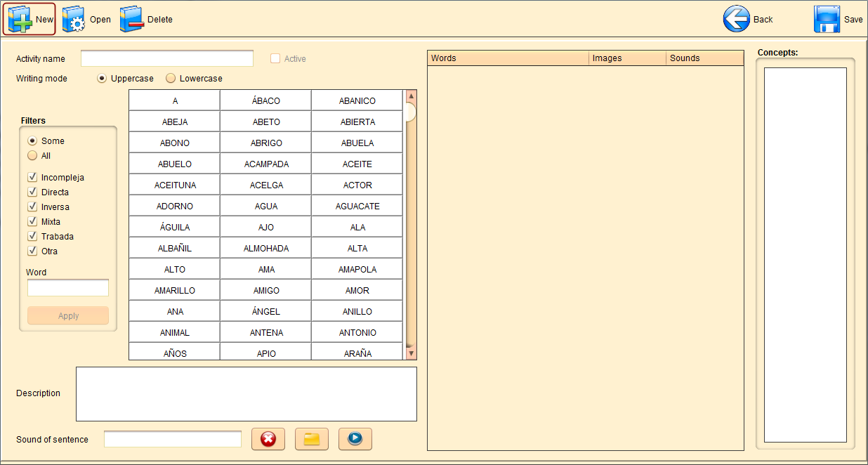This screenshot has height=465, width=868.
Task: Browse sound file with folder button
Action: (312, 439)
